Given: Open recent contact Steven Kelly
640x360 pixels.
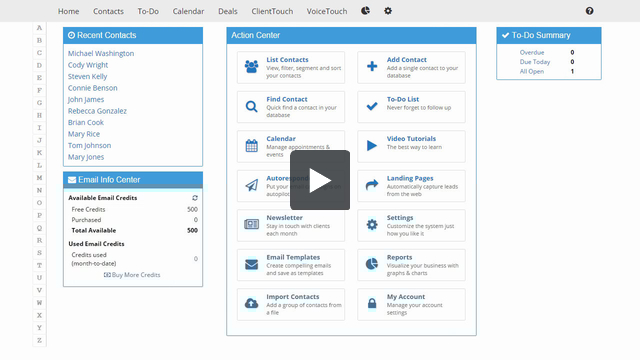Looking at the screenshot, I should [x=87, y=76].
